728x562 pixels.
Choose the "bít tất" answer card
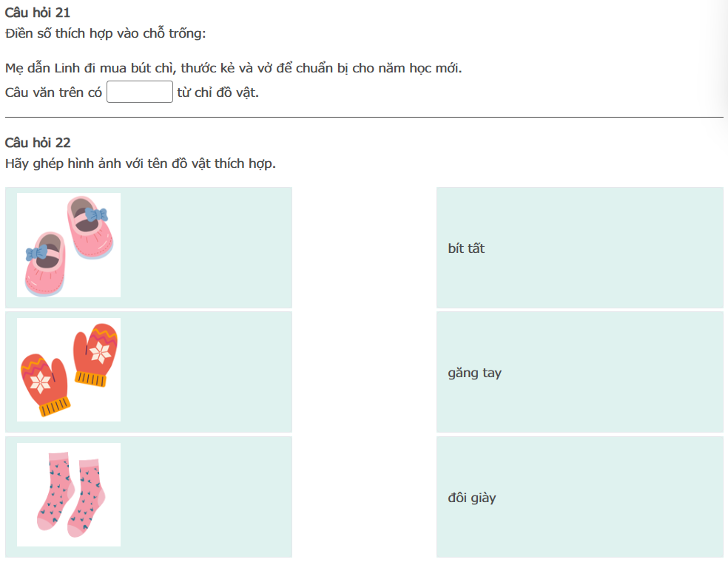(x=579, y=248)
